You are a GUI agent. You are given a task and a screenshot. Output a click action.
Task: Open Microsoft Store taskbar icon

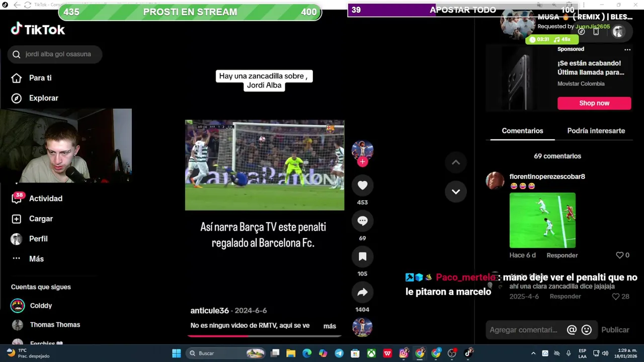click(x=355, y=353)
